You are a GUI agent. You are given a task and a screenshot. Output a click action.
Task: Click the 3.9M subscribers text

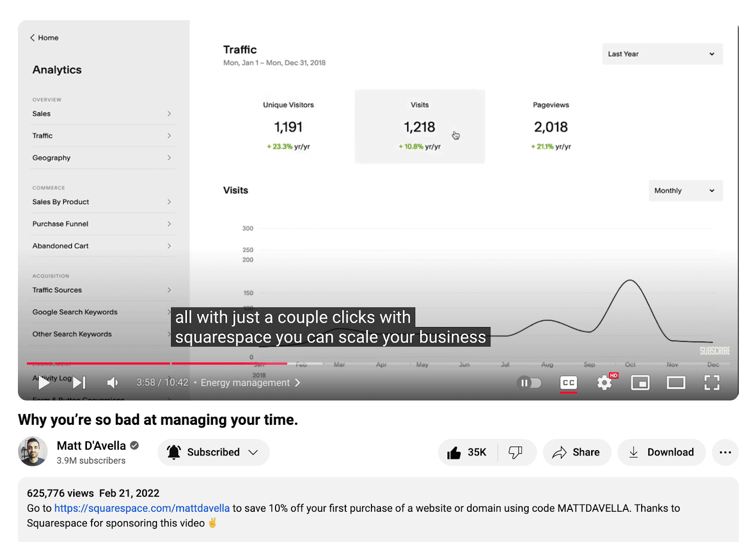[x=91, y=460]
